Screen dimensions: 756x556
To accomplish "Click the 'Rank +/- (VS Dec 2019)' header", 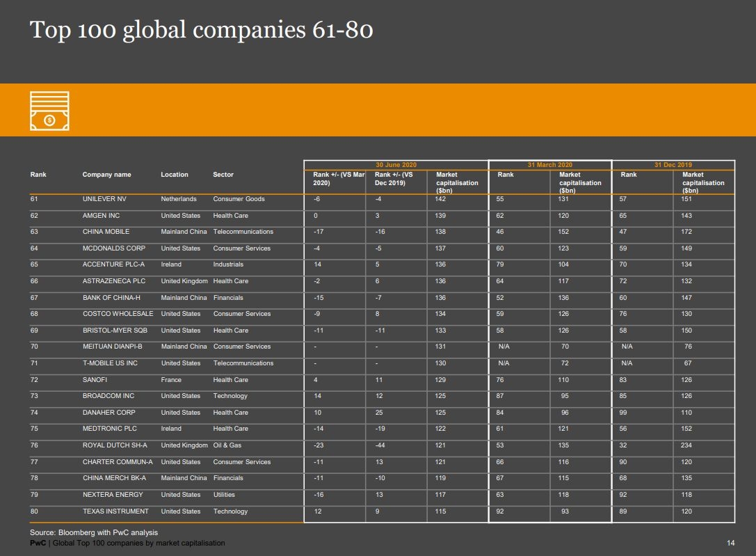I will [x=394, y=179].
